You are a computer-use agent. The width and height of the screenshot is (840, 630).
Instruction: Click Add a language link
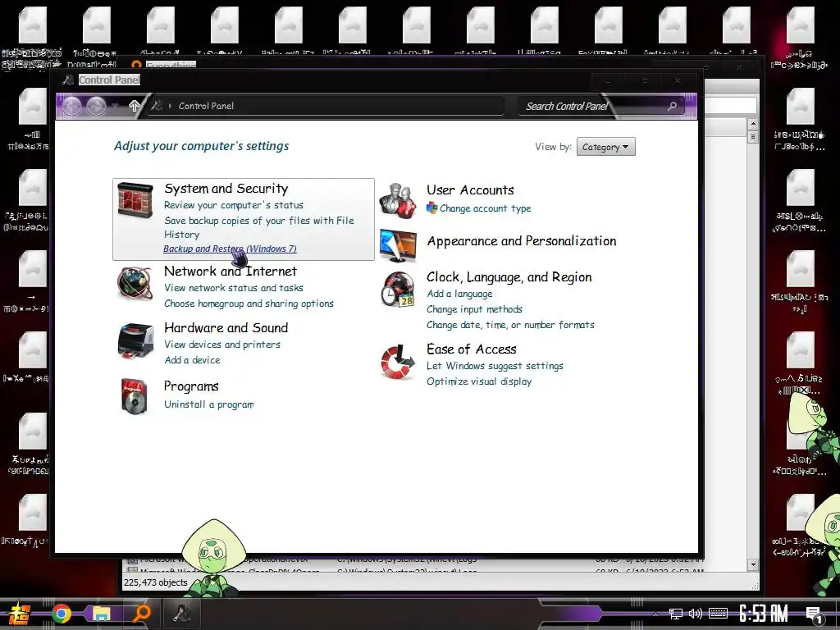point(459,294)
